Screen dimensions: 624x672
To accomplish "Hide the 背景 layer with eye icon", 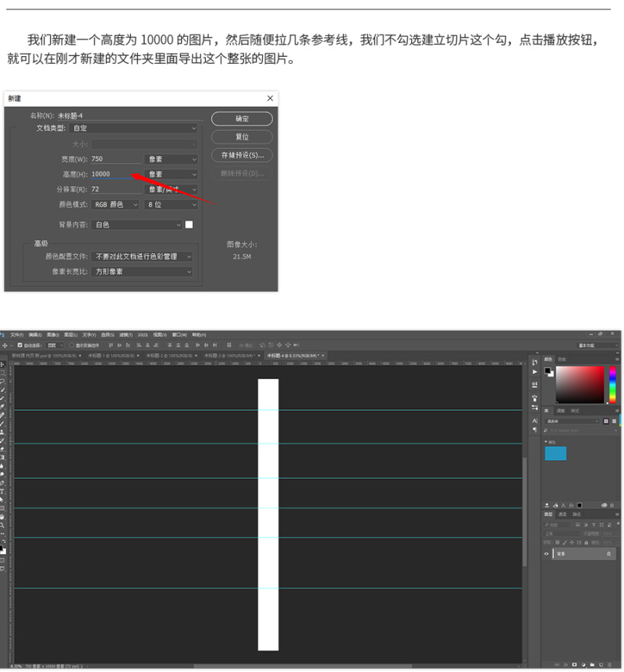I will (546, 554).
